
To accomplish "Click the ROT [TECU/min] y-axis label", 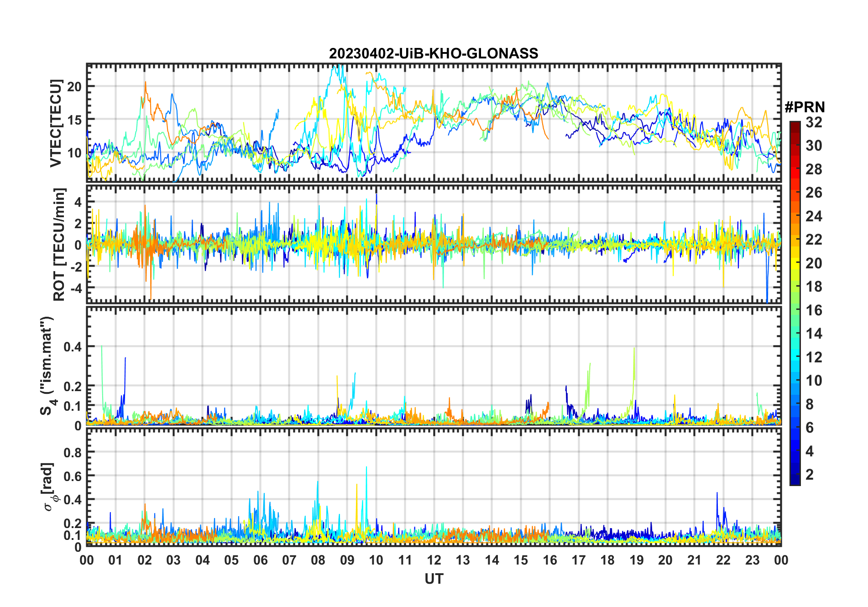I will click(59, 244).
